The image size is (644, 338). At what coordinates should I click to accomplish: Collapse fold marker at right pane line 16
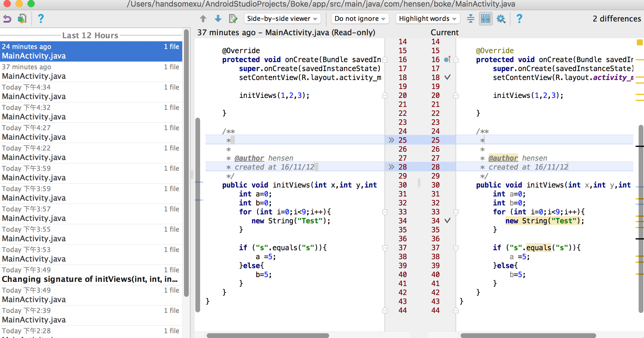456,59
